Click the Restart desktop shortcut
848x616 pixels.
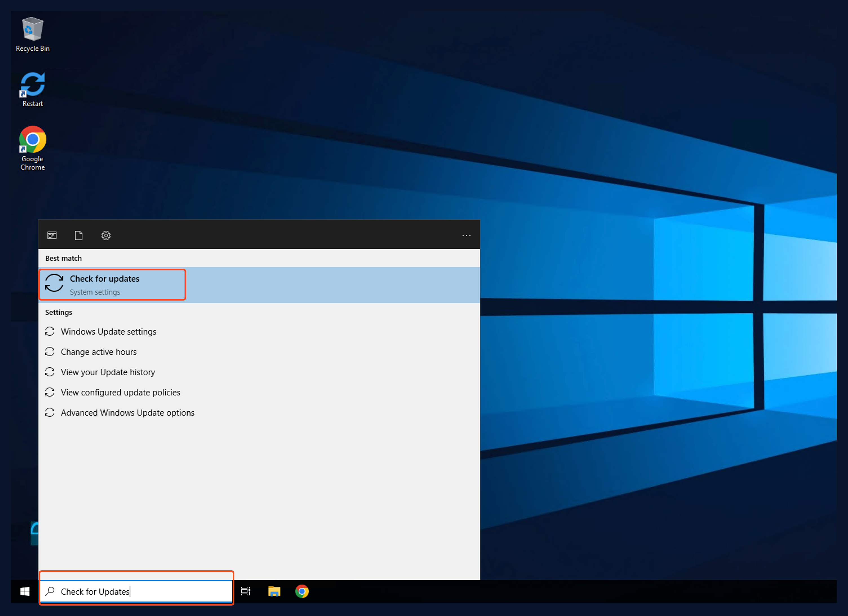point(32,84)
